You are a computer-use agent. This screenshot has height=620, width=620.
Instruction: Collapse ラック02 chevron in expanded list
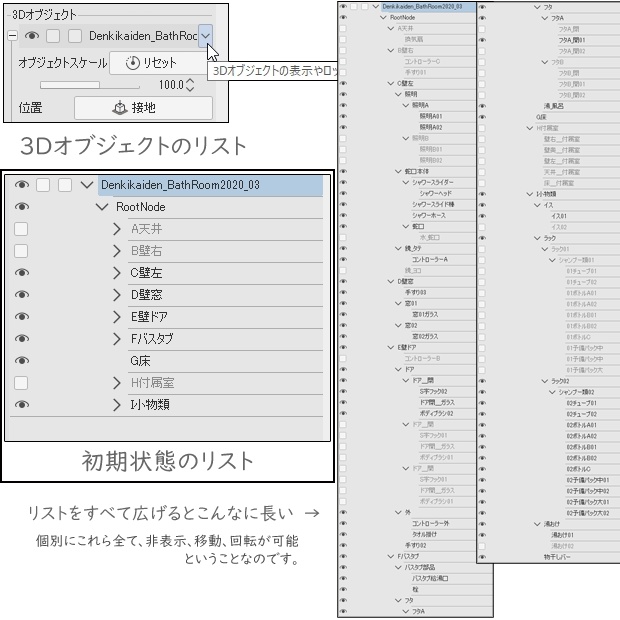pos(544,381)
